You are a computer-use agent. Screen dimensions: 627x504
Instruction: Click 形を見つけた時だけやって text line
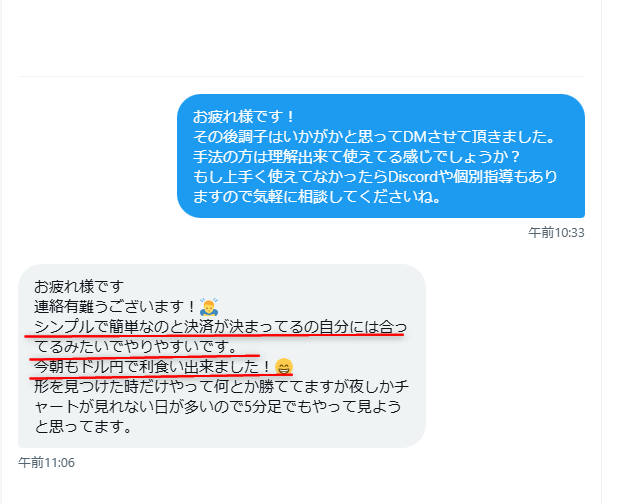221,387
